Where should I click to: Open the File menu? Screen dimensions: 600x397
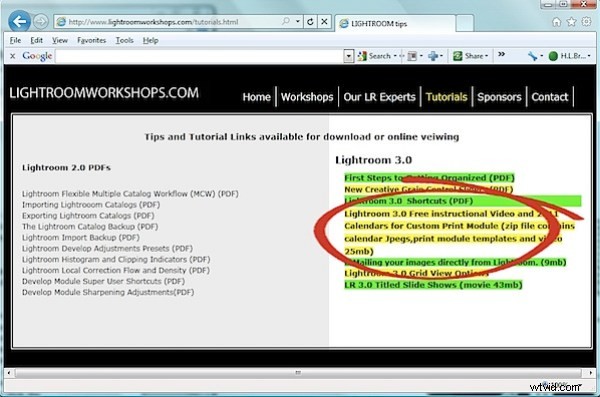15,40
